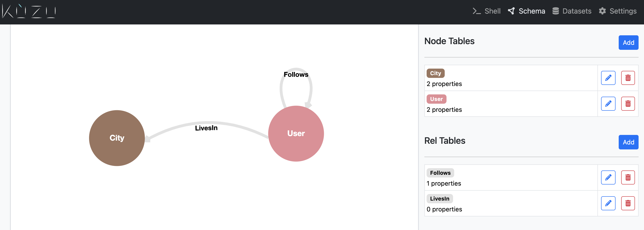
Task: Add a new rel table
Action: tap(628, 142)
